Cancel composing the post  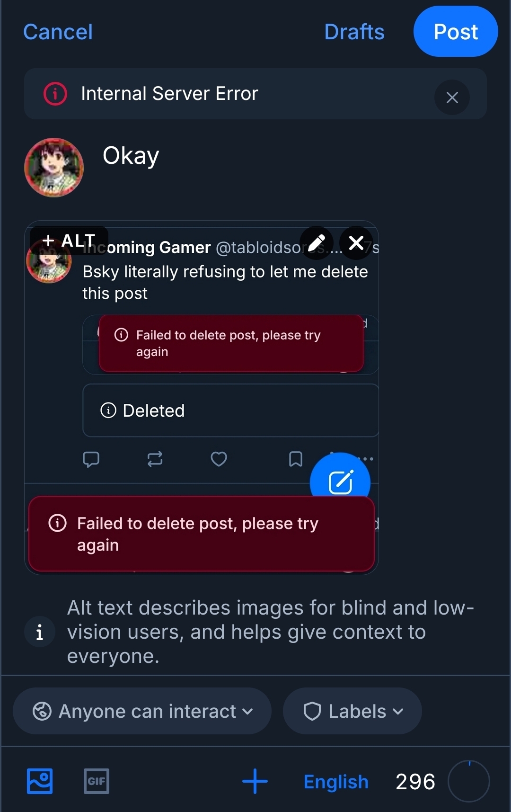pyautogui.click(x=58, y=32)
